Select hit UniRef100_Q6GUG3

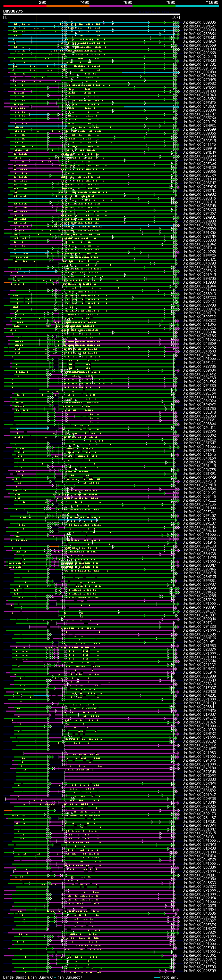tap(199, 240)
